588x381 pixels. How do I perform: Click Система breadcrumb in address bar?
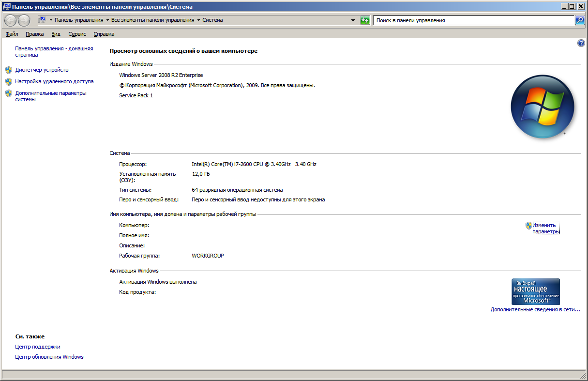tap(212, 20)
